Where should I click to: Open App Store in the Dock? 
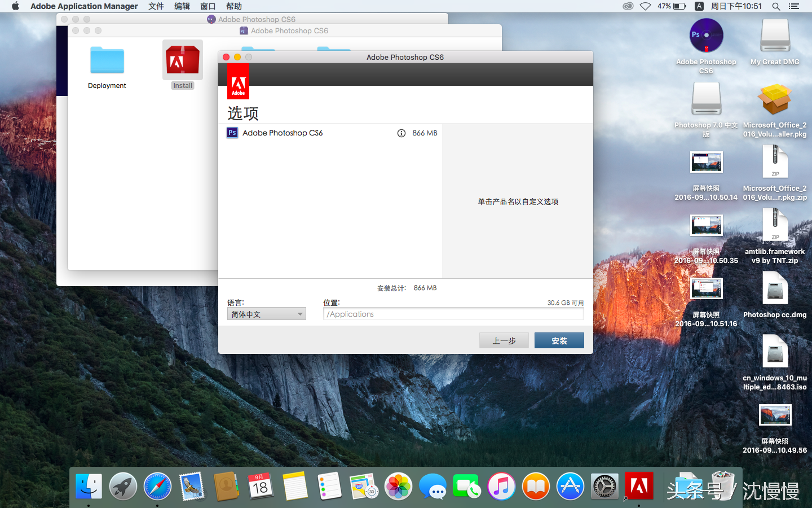570,486
